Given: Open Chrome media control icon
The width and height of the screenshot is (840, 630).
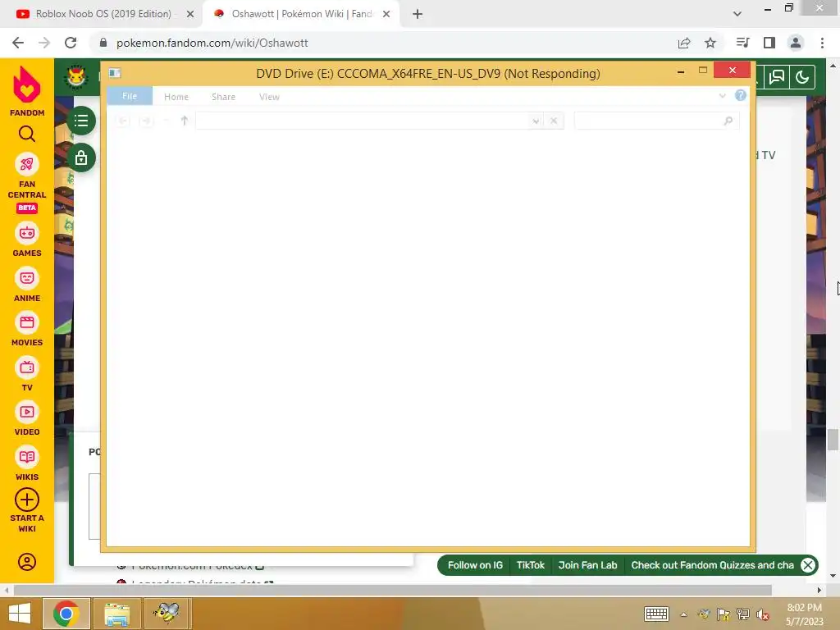Looking at the screenshot, I should [x=742, y=43].
